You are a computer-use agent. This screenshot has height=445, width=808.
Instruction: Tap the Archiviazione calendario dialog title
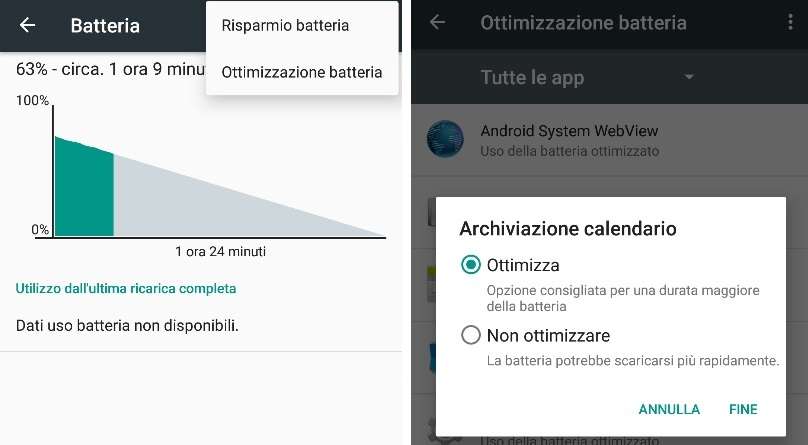coord(568,229)
